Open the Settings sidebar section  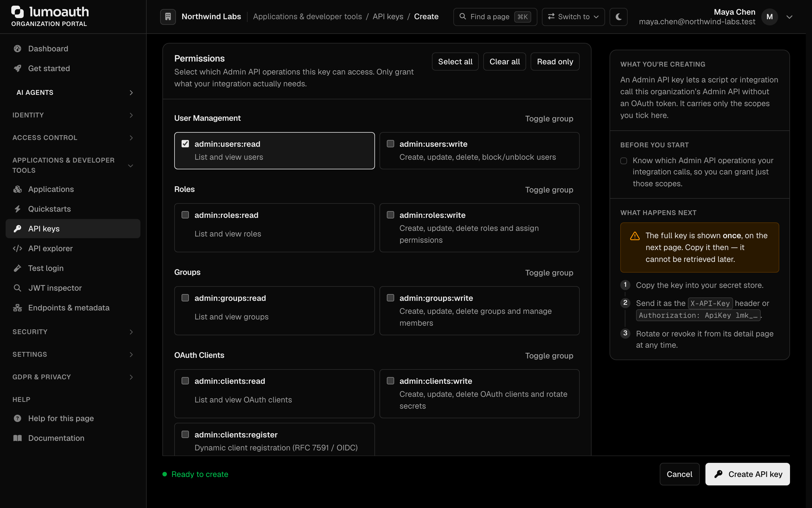73,354
